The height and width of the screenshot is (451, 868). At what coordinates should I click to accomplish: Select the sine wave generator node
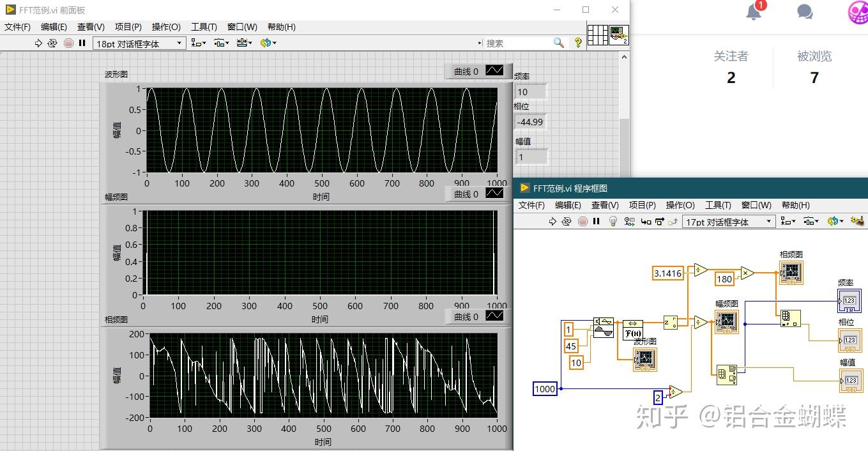pos(603,327)
